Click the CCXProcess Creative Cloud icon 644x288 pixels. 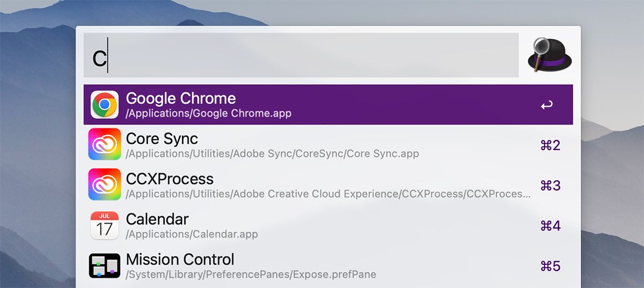[x=105, y=184]
